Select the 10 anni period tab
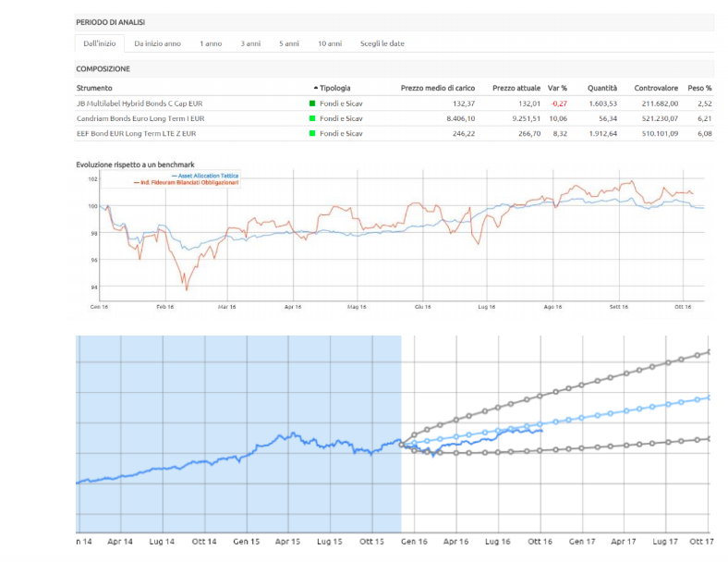Image resolution: width=728 pixels, height=562 pixels. 329,43
